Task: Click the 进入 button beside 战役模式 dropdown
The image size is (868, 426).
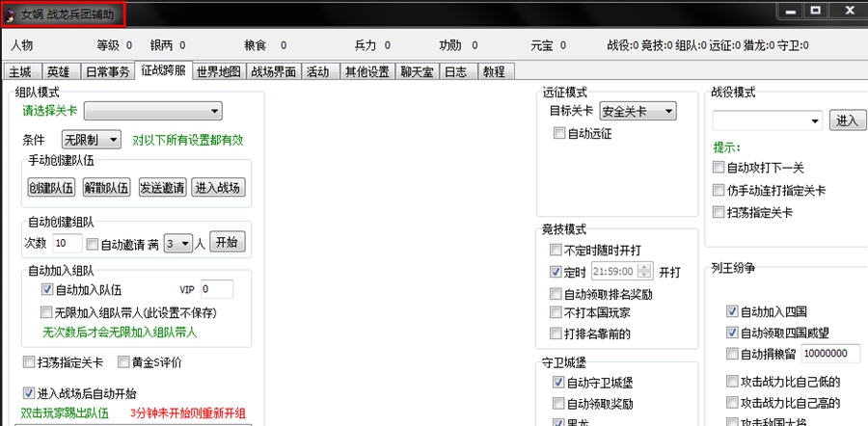Action: coord(847,120)
